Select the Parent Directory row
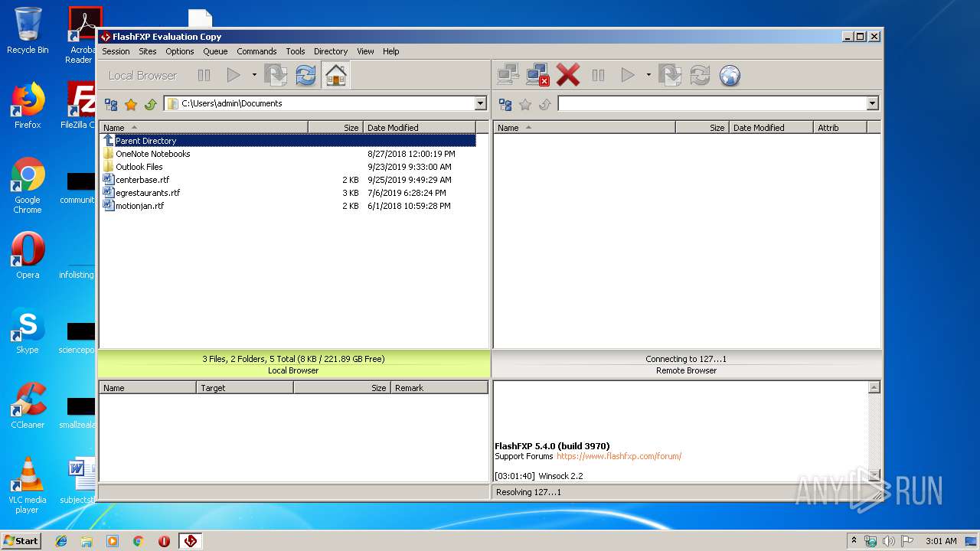Image resolution: width=980 pixels, height=551 pixels. point(289,141)
